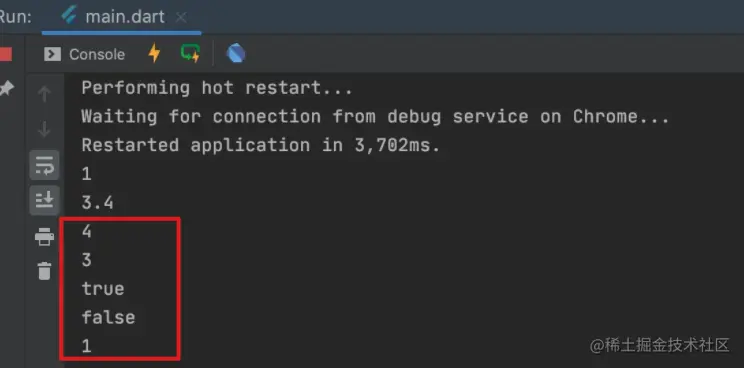744x368 pixels.
Task: Toggle soft-wrap in the console
Action: coord(45,165)
